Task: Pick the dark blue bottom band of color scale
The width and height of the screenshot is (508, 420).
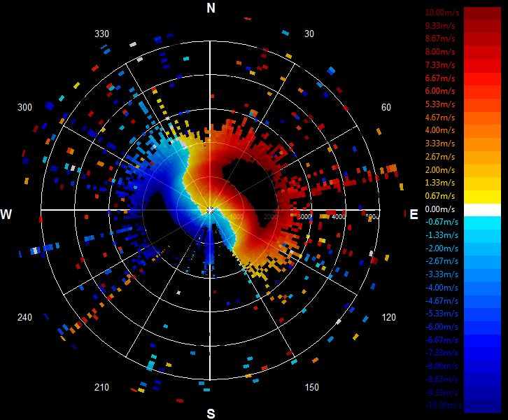Action: point(482,407)
